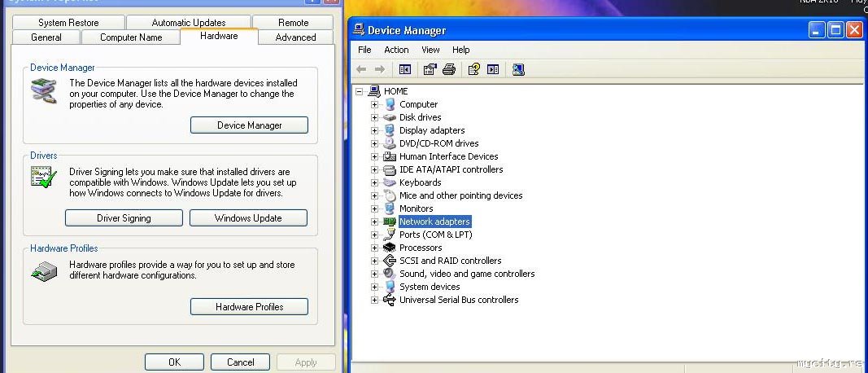Click the Hardware Profiles button
868x373 pixels.
tap(249, 306)
